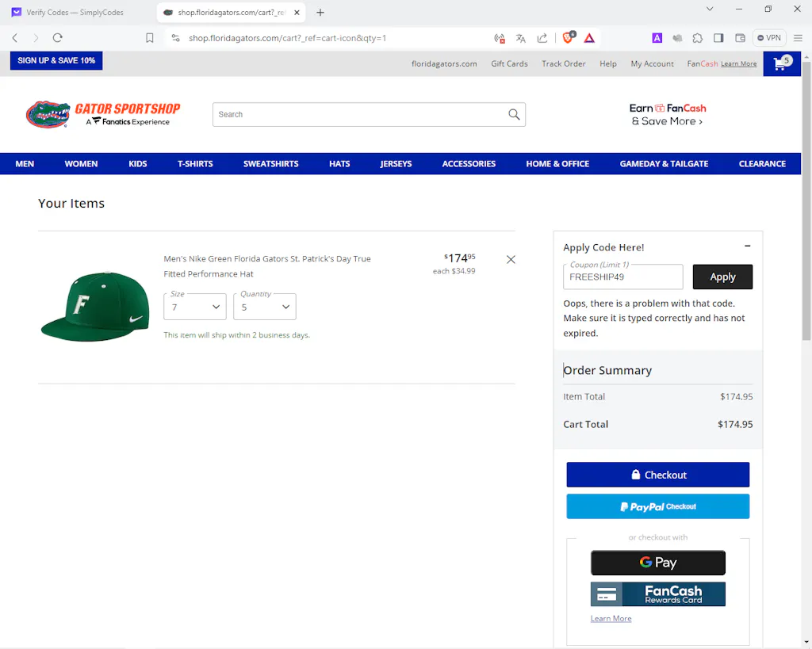Click the green hat thumbnail

(95, 306)
